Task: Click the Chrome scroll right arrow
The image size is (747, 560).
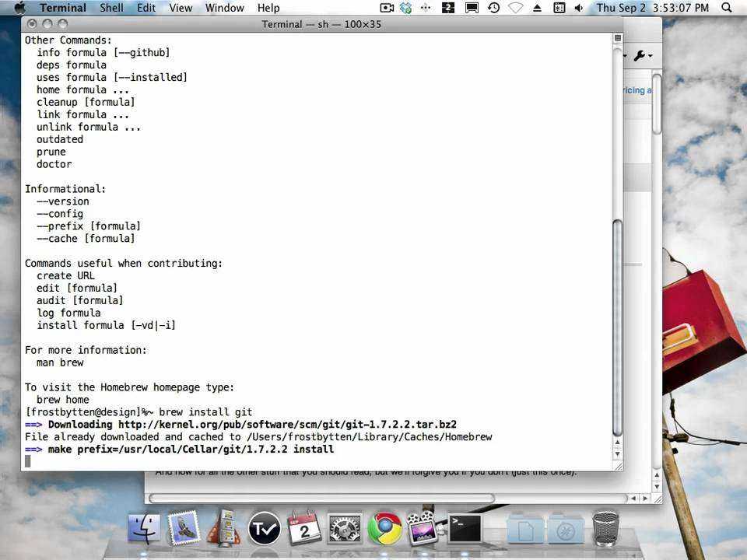Action: tap(645, 498)
